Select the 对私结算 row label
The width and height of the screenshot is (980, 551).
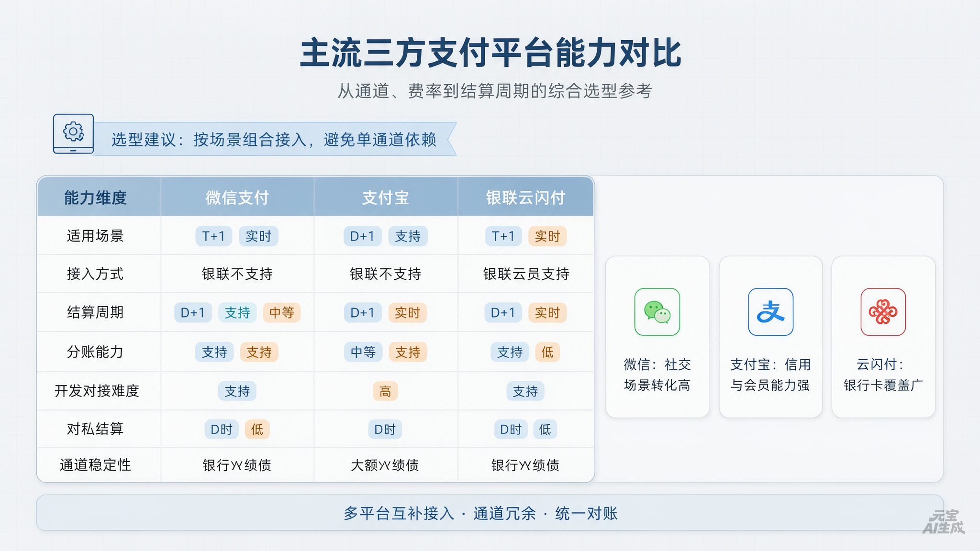[95, 429]
